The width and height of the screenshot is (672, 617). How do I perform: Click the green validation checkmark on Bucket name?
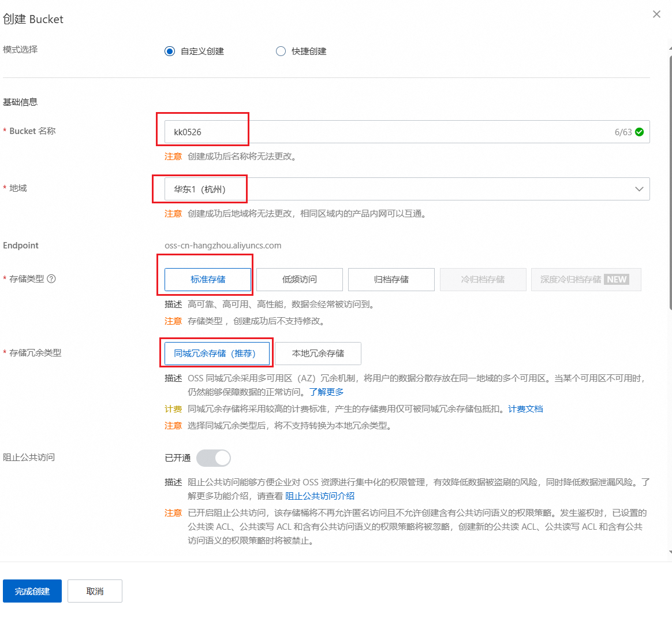639,132
